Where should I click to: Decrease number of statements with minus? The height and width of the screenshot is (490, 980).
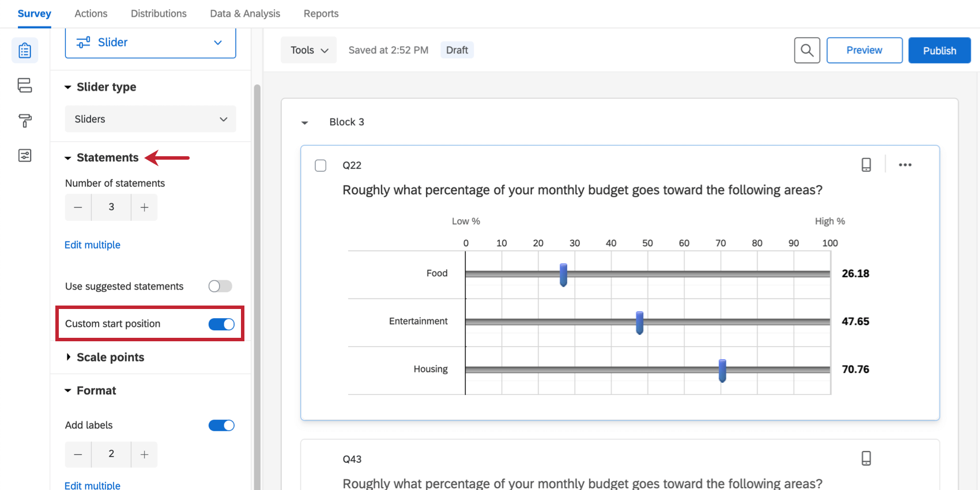click(78, 207)
